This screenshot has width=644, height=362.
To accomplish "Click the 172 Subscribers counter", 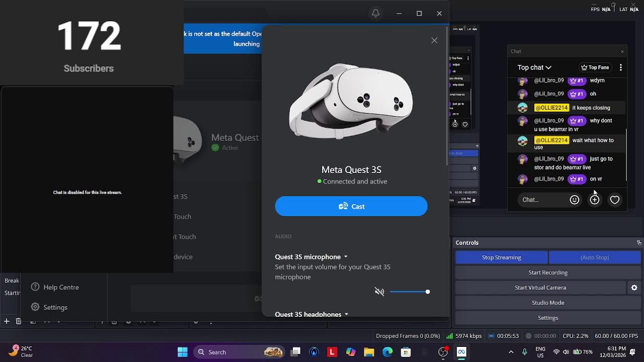I will (89, 46).
